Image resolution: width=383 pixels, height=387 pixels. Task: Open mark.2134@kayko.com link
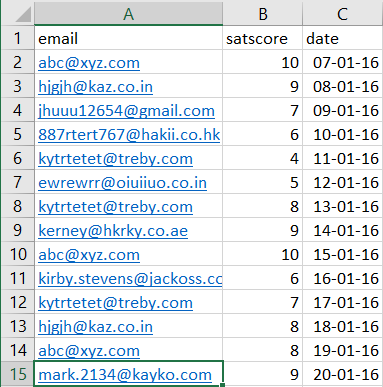tap(125, 375)
